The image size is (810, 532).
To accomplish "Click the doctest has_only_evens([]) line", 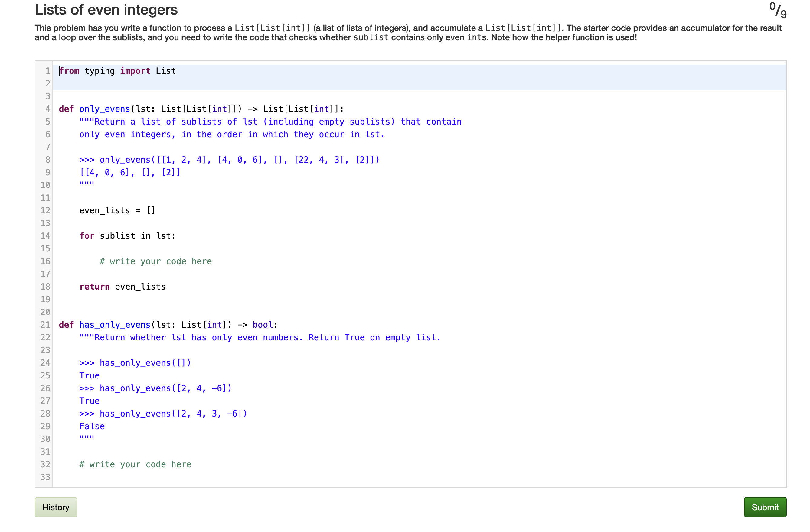I will click(135, 363).
